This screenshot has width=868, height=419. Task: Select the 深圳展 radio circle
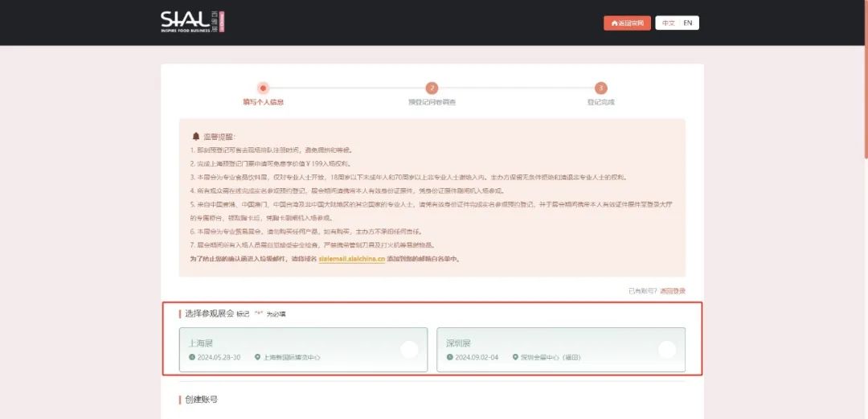pyautogui.click(x=666, y=349)
